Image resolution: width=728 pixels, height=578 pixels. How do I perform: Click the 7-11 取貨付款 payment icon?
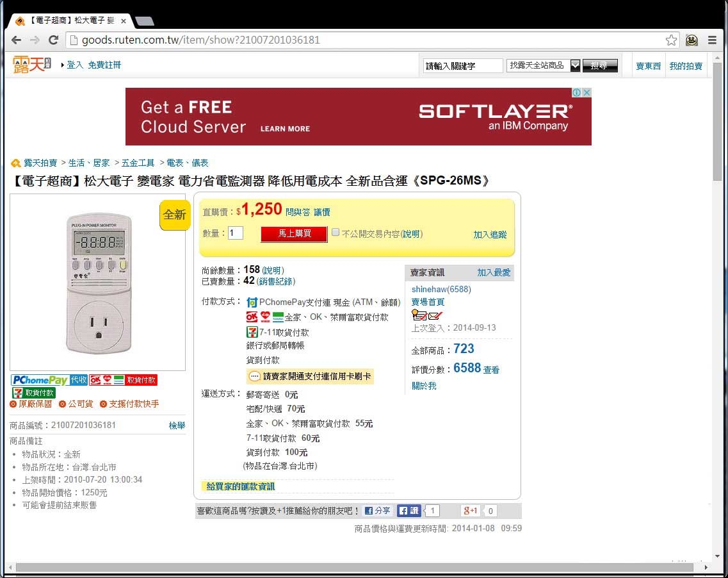click(252, 332)
